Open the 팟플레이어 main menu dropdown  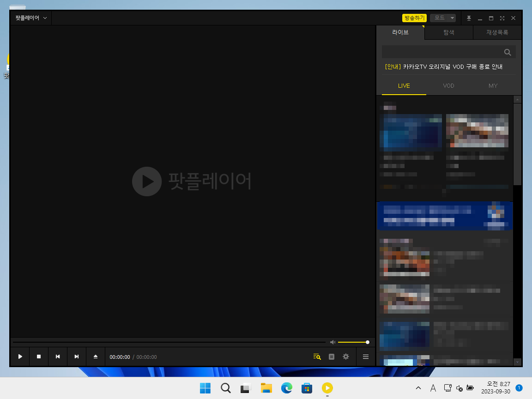(31, 18)
